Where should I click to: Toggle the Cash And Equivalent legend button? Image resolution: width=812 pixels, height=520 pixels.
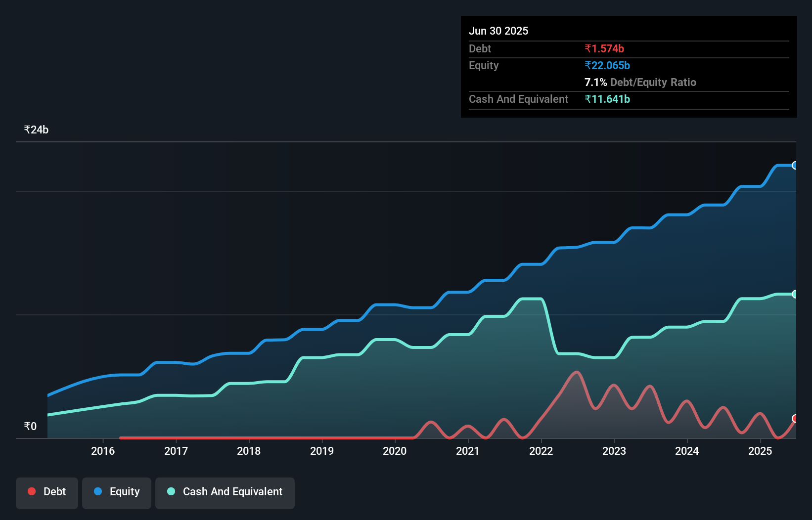(225, 493)
